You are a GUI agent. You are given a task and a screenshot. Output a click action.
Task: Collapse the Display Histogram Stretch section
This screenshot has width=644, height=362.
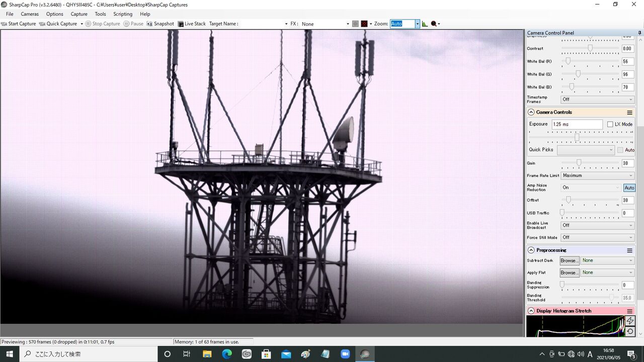[x=531, y=311]
